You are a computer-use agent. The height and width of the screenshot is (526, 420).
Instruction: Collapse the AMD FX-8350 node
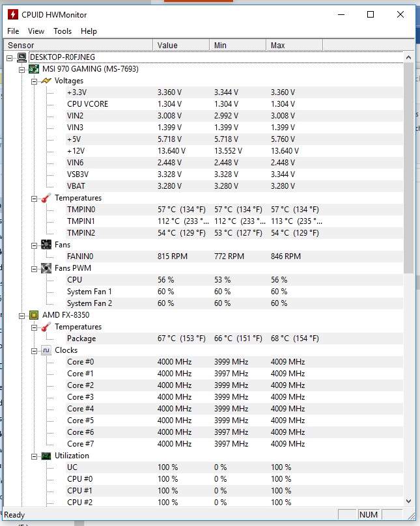coord(21,316)
